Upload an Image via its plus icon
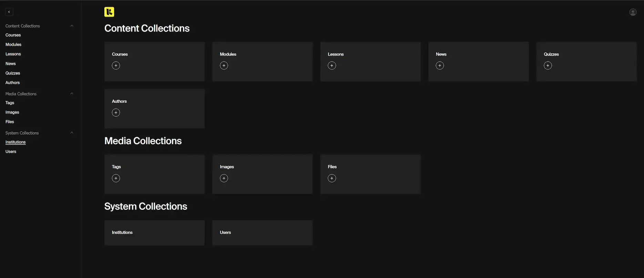 tap(223, 177)
